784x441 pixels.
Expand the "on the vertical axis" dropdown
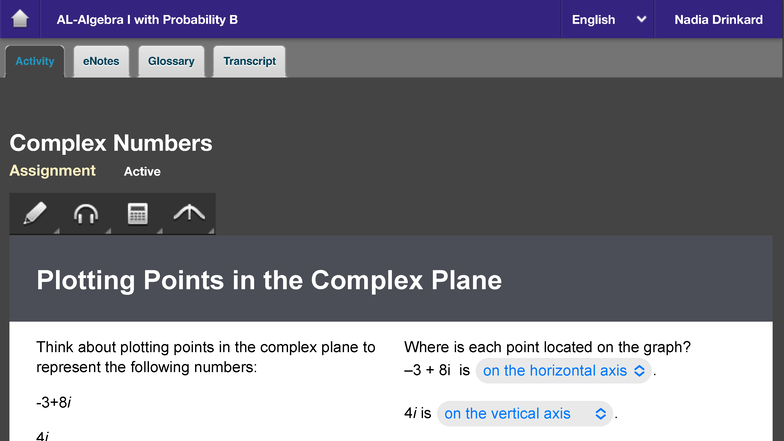[525, 413]
